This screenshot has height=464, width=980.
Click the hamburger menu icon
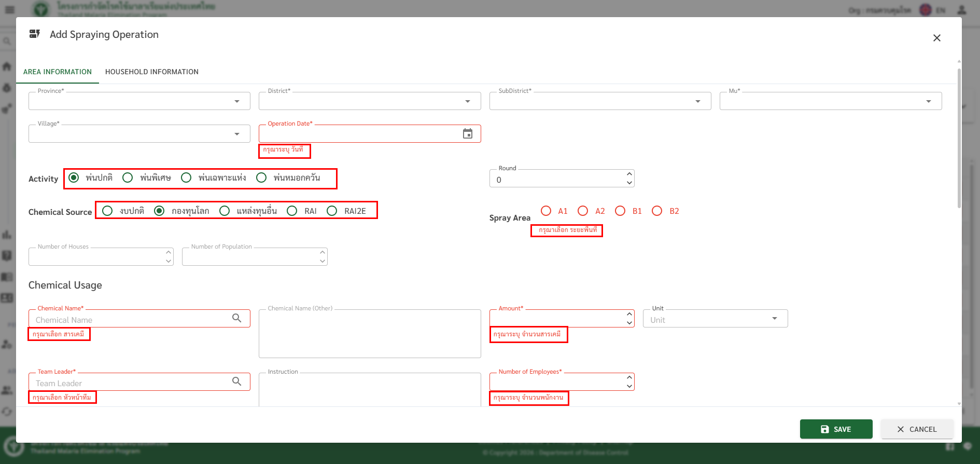click(x=10, y=10)
